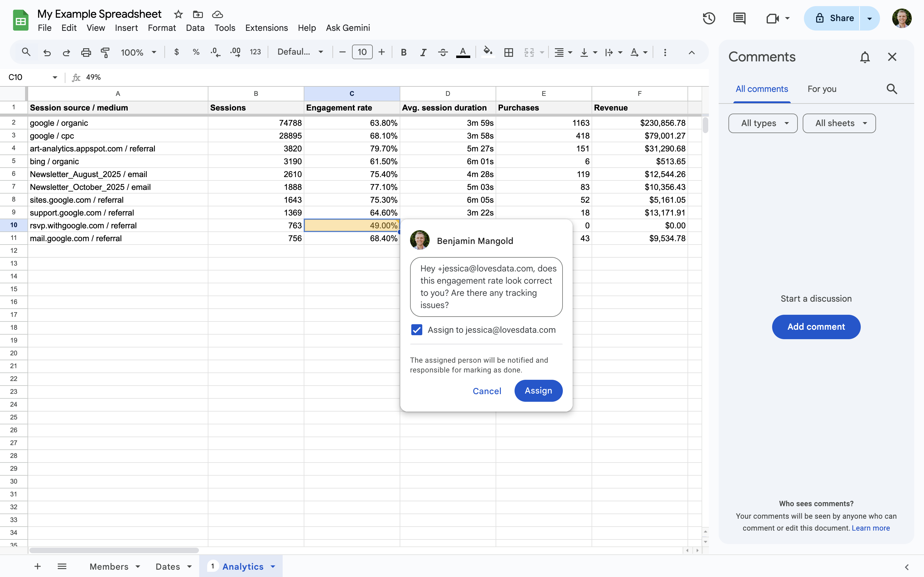Click the print icon in toolbar
Screen dimensions: 924x577
coord(86,52)
